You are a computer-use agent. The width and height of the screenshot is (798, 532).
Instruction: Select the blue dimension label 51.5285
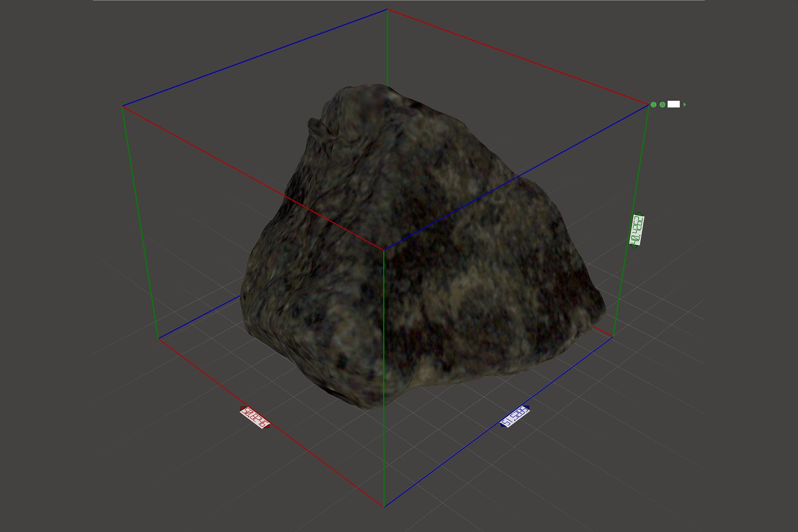point(515,416)
